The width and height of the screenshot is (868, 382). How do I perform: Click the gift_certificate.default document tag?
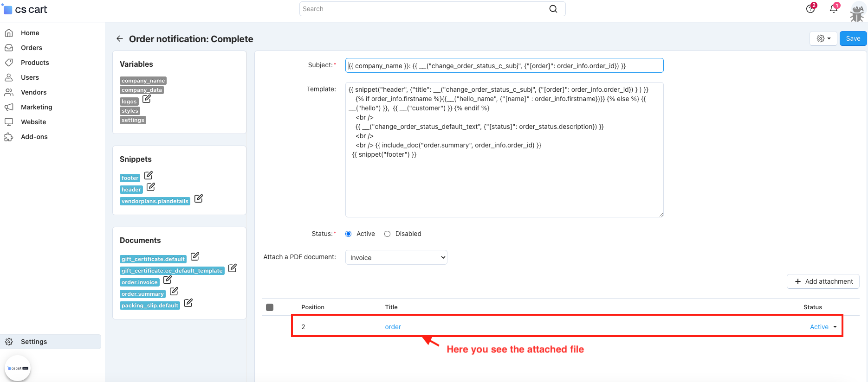[x=153, y=259]
